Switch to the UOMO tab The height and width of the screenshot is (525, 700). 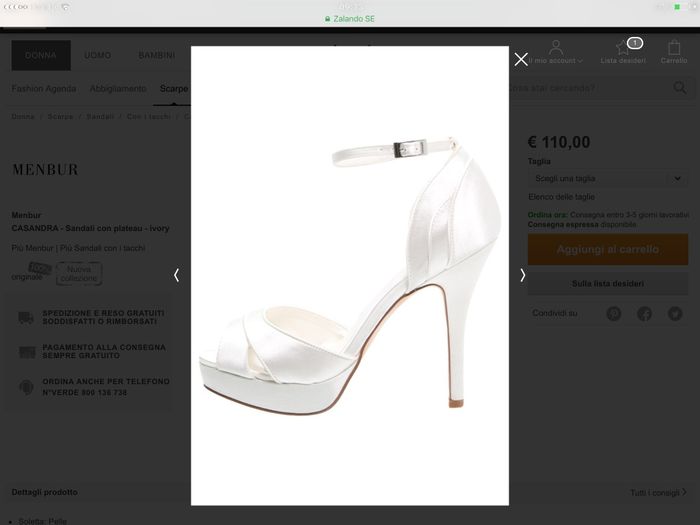click(98, 55)
